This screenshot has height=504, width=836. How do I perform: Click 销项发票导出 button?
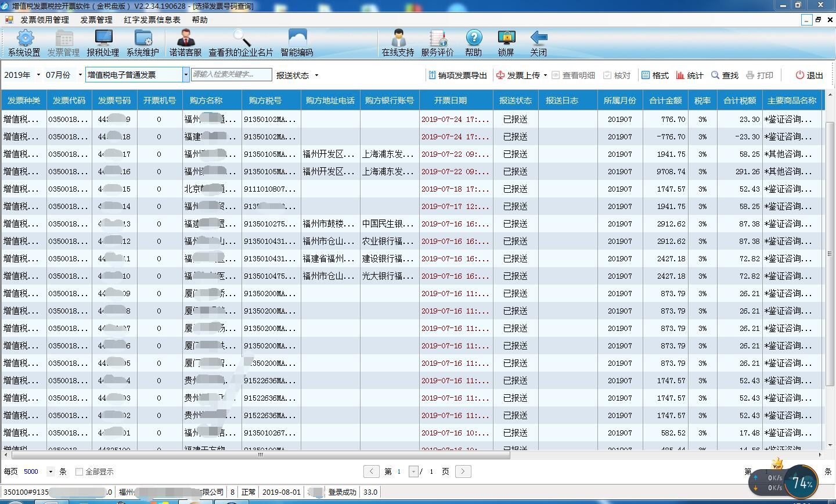[457, 75]
